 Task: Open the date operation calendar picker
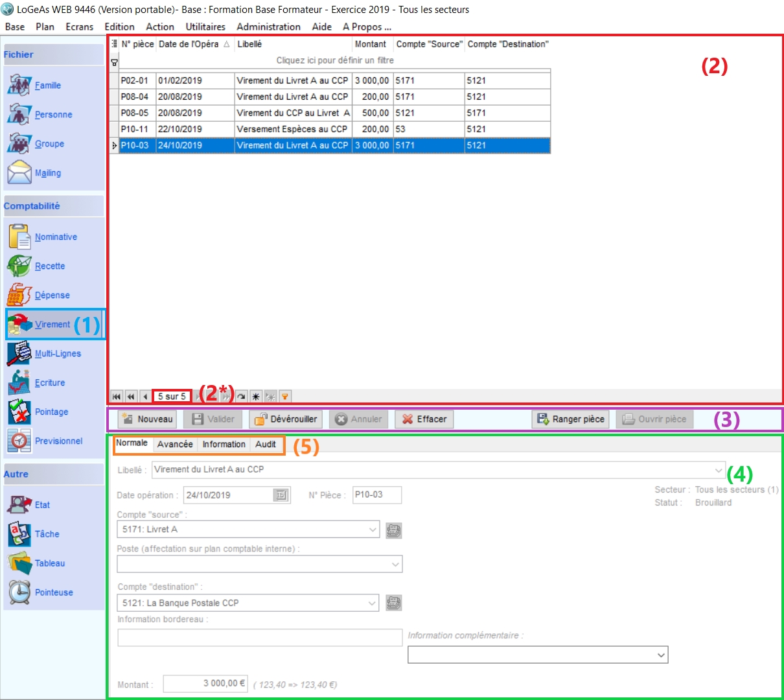click(x=281, y=495)
